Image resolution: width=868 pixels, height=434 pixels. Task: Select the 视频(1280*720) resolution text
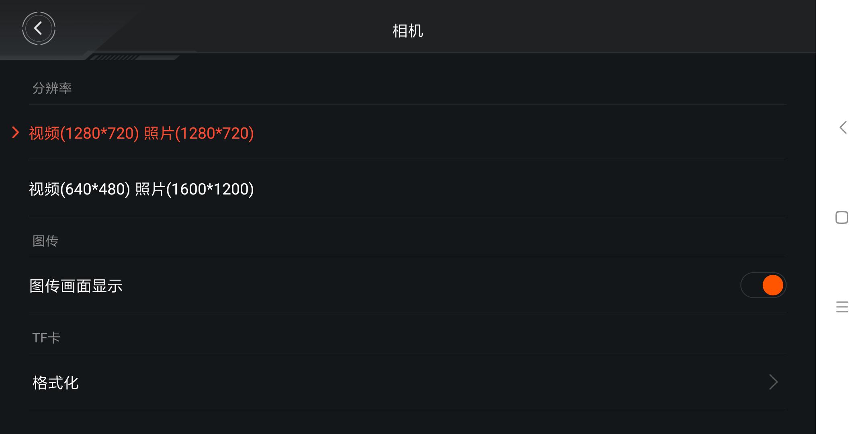coord(84,133)
